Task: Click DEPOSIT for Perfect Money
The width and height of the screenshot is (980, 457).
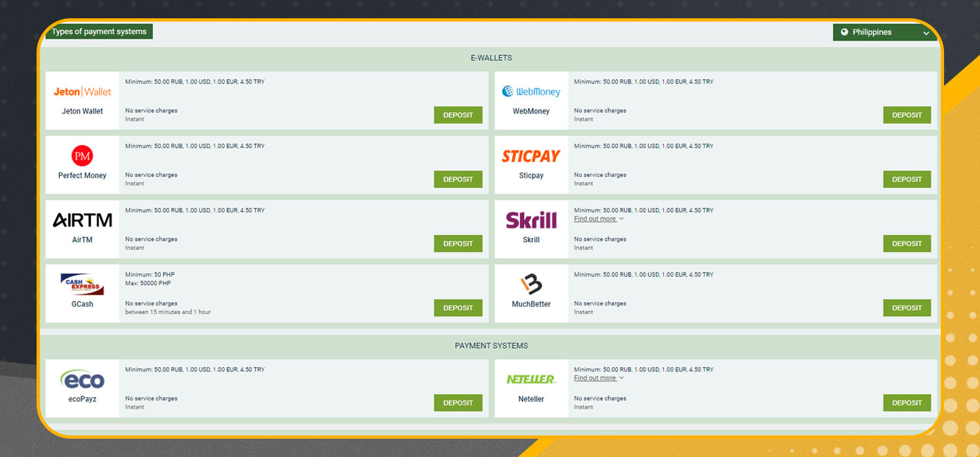Action: tap(458, 179)
